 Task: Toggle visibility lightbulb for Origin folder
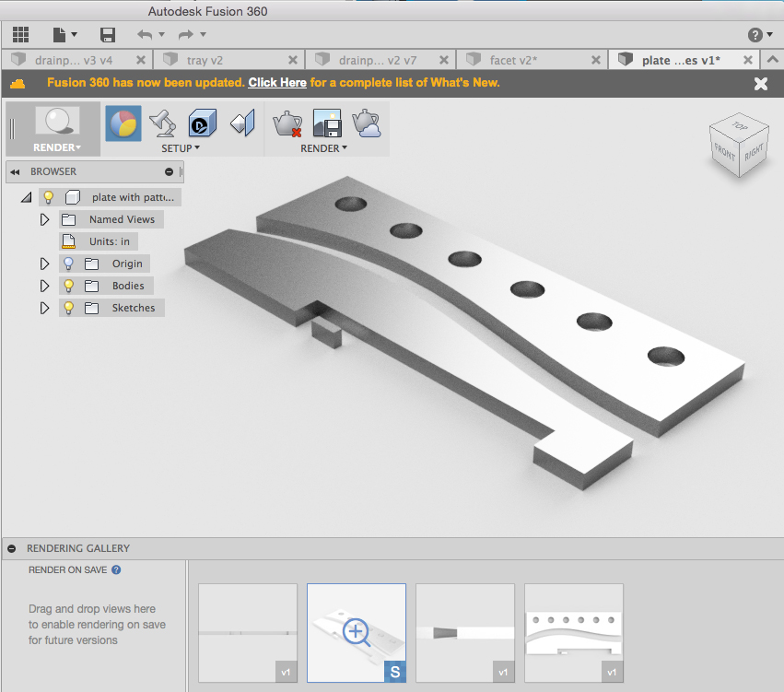pos(68,264)
